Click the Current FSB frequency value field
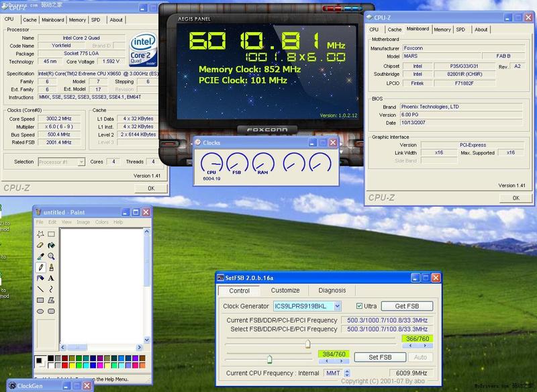The image size is (537, 392). click(x=387, y=320)
